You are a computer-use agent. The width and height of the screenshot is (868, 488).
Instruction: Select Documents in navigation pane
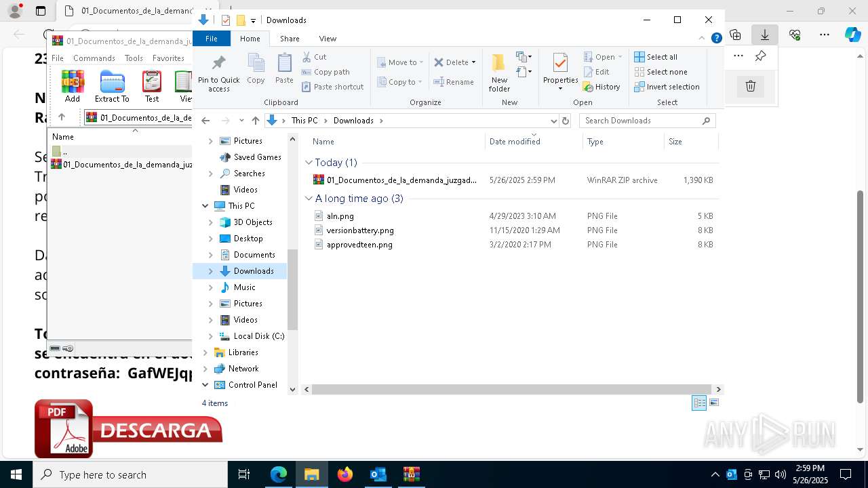tap(254, 255)
